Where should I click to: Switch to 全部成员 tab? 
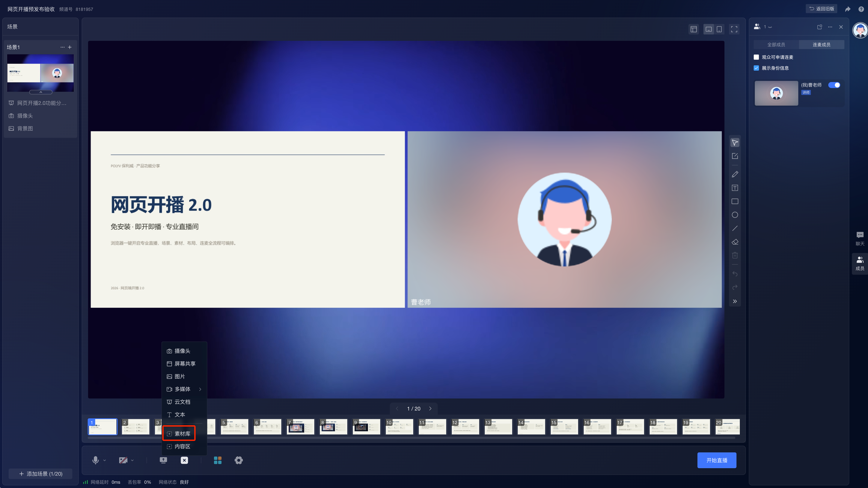(776, 44)
